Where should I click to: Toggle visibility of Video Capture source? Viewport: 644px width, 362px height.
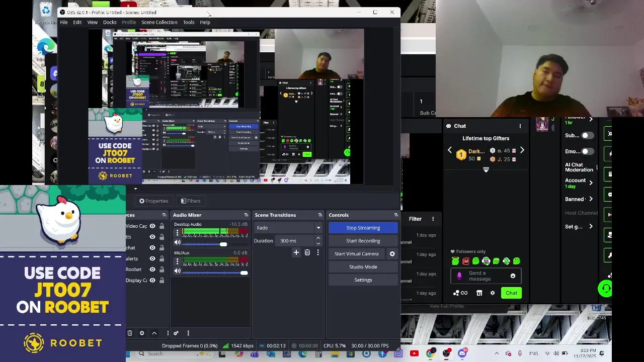point(152,226)
